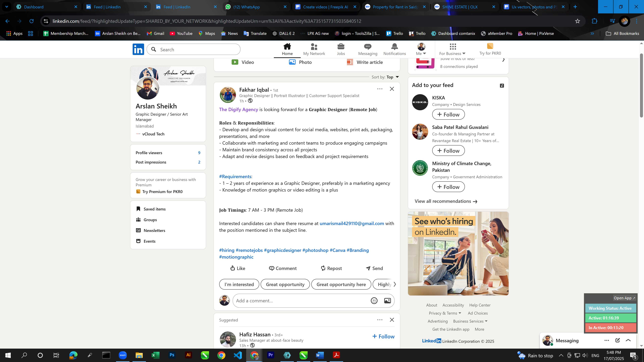644x362 pixels.
Task: Open more options on Fakhar Iqbal's post
Action: [x=380, y=89]
